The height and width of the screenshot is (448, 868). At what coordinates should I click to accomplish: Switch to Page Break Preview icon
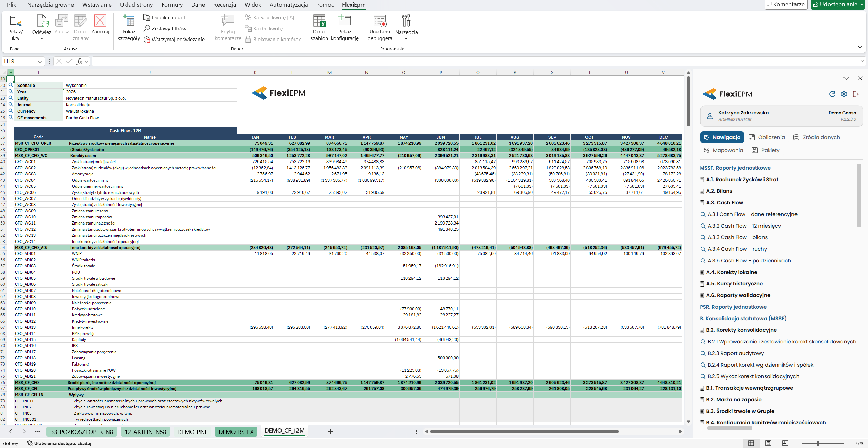[785, 443]
